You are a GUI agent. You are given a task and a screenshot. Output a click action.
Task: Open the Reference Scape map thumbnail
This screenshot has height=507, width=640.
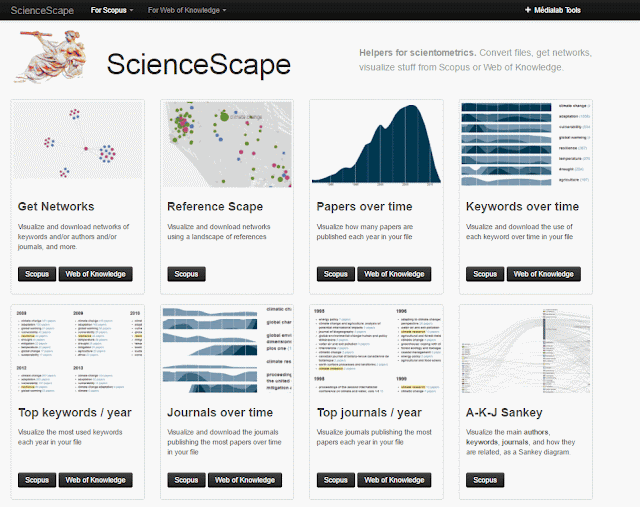[227, 145]
